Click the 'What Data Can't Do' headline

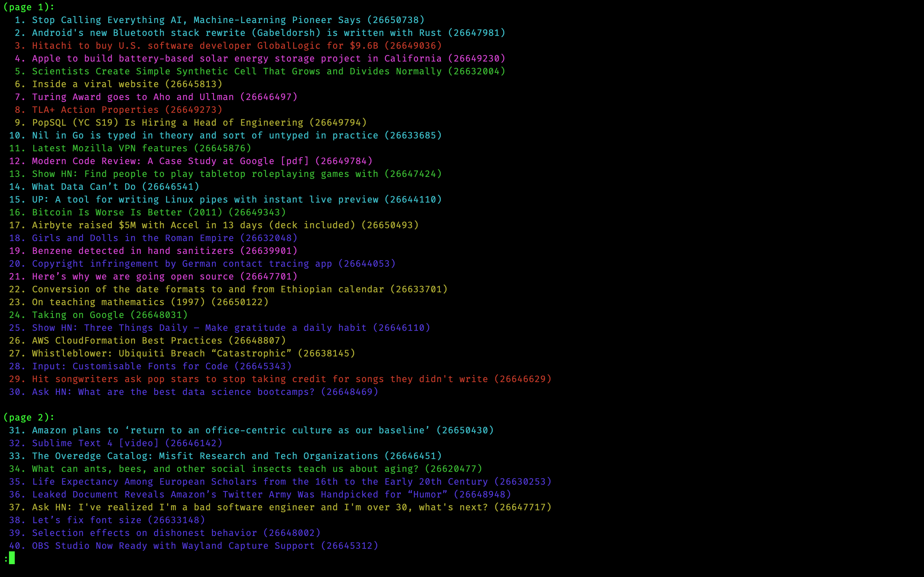click(84, 187)
